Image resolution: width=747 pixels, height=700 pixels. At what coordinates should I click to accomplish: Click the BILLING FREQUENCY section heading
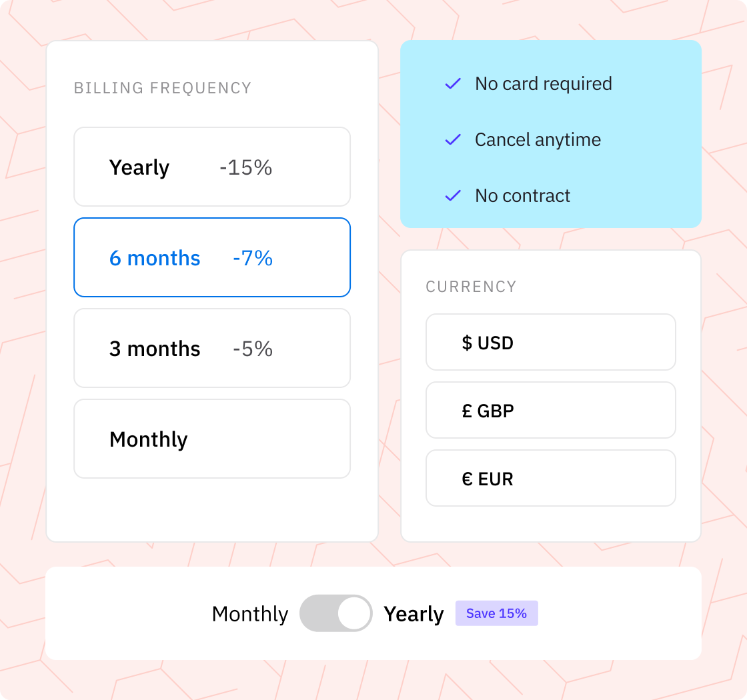click(x=163, y=87)
